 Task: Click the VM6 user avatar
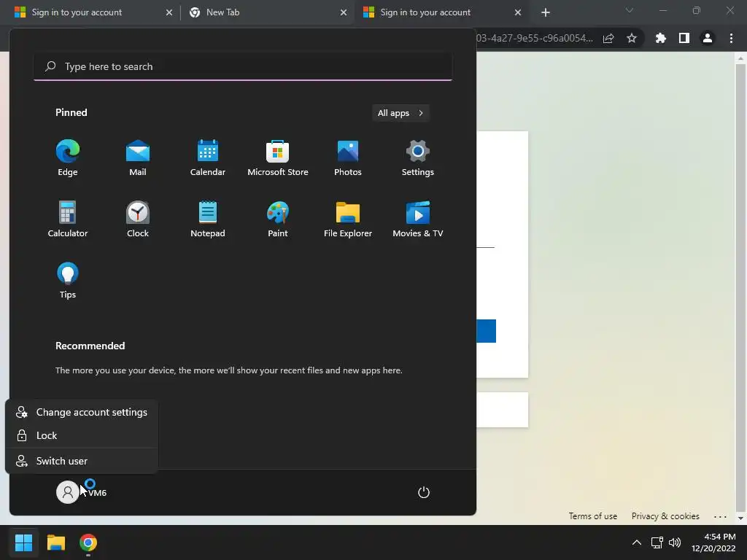click(68, 492)
